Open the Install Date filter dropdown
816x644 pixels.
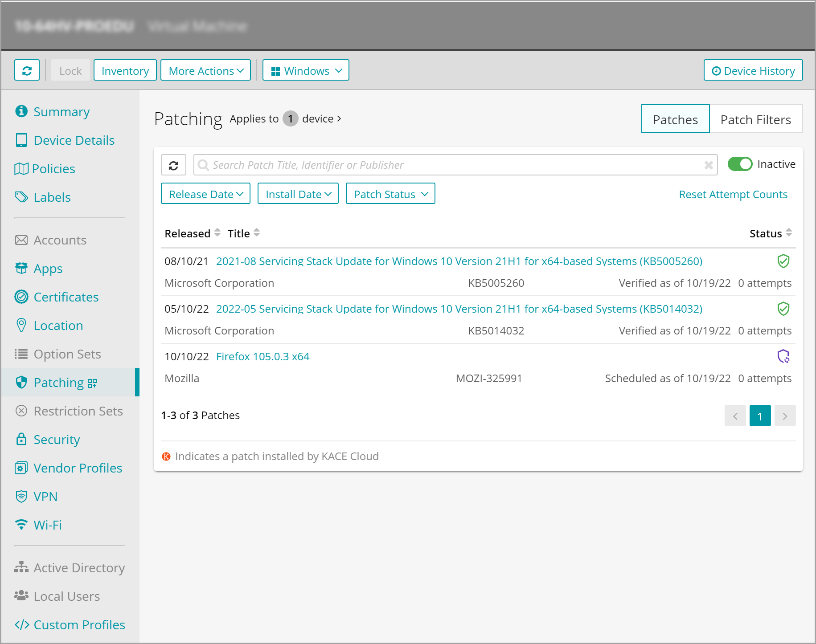pyautogui.click(x=298, y=194)
